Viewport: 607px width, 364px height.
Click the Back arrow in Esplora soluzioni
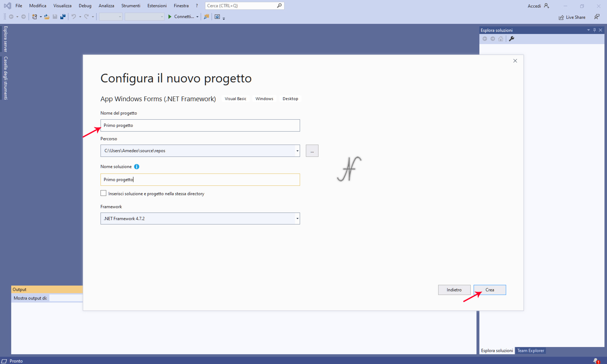485,39
